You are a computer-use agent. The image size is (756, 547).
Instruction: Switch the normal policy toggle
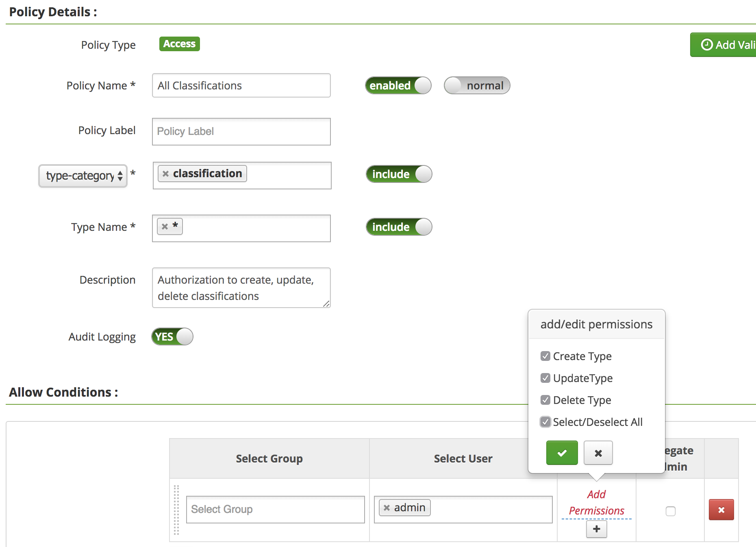pyautogui.click(x=477, y=86)
